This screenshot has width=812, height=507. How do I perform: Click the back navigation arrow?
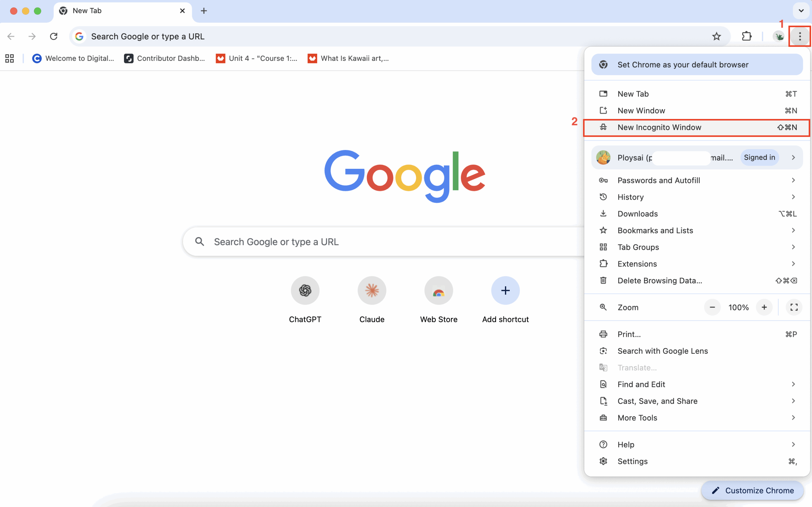[11, 36]
